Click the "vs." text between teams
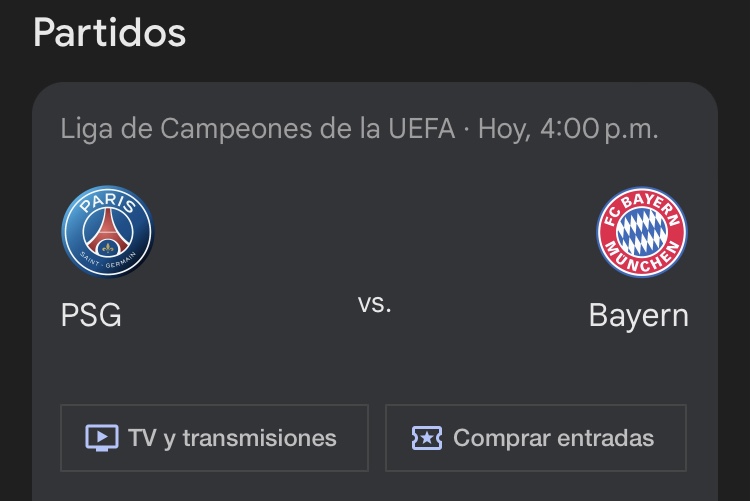 (374, 304)
